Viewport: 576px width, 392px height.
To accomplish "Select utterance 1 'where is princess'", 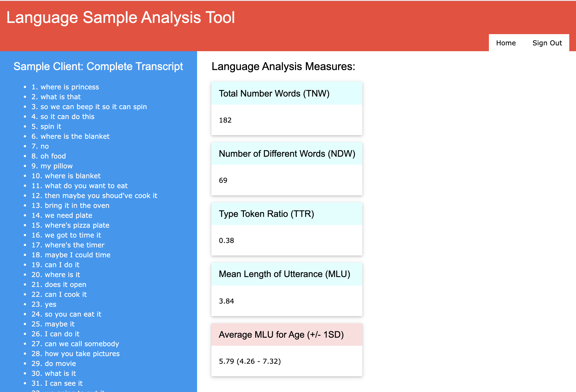I will click(65, 87).
